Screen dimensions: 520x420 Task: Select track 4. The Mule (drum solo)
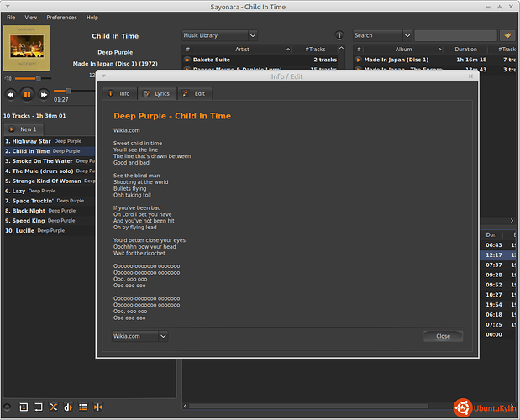coord(50,171)
